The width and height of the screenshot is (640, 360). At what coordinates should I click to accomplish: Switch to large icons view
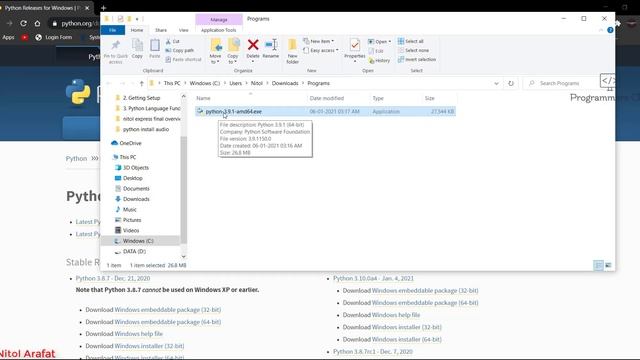tap(608, 265)
